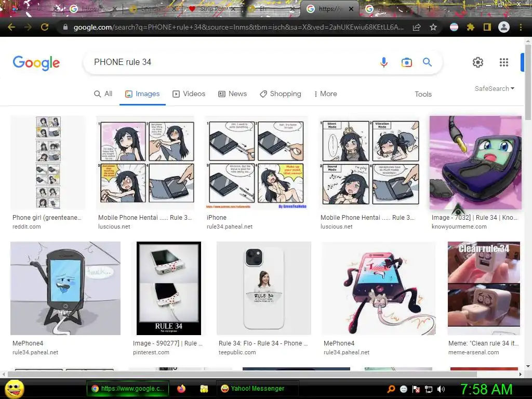Click the scroll right arrow

[521, 374]
